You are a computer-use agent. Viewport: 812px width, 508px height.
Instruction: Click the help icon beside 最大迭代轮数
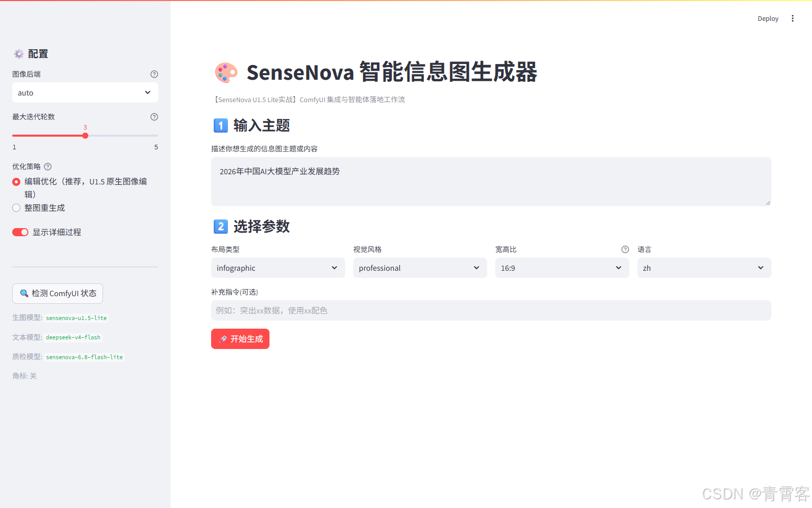click(154, 117)
